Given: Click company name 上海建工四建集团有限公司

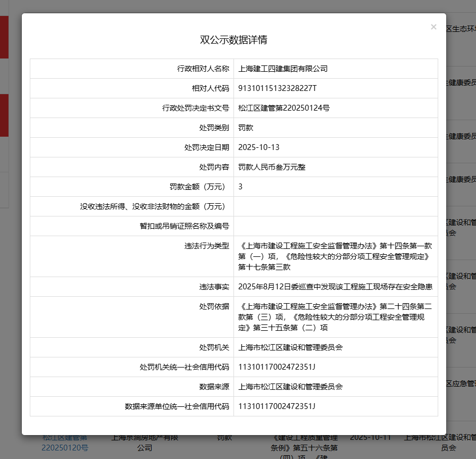Looking at the screenshot, I should 283,69.
